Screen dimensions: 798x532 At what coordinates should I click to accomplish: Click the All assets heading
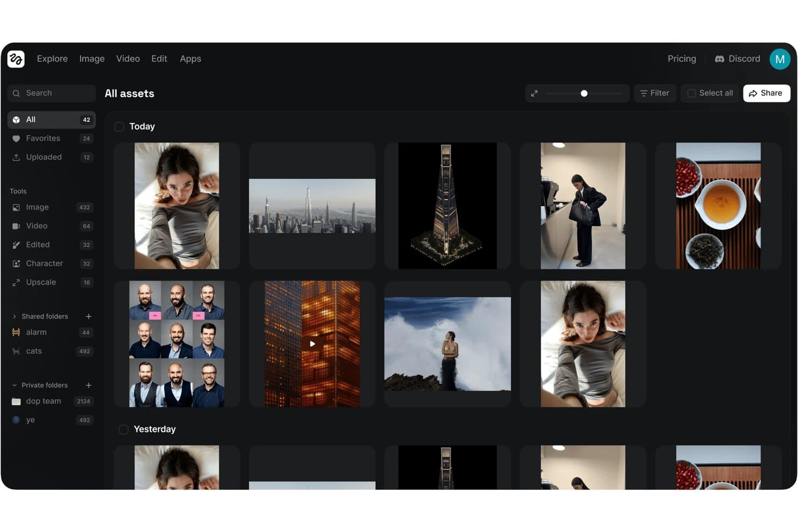coord(129,94)
